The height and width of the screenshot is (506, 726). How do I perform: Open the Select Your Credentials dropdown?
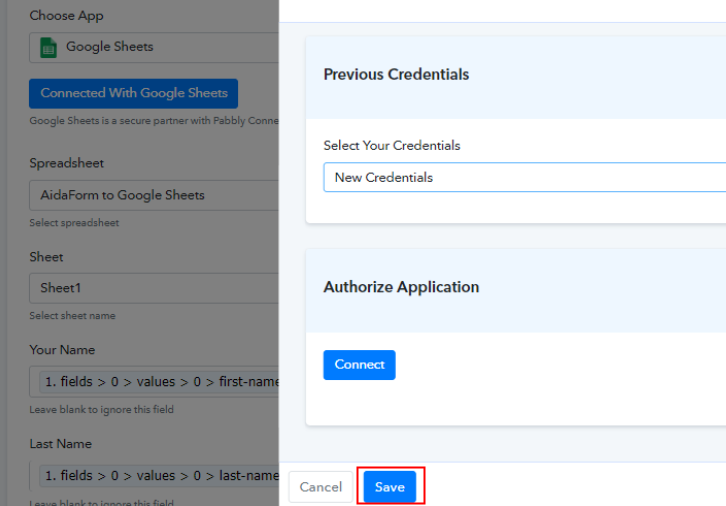tap(525, 177)
